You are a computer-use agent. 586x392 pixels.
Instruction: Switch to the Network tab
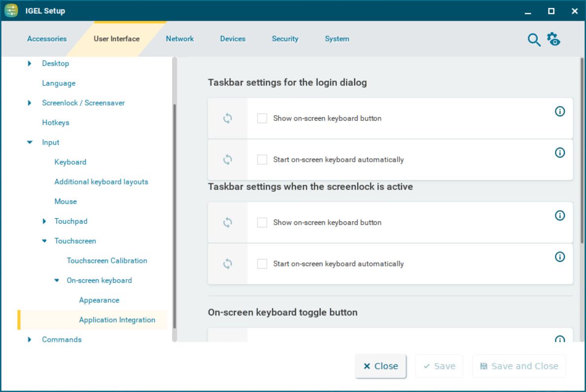pyautogui.click(x=180, y=39)
